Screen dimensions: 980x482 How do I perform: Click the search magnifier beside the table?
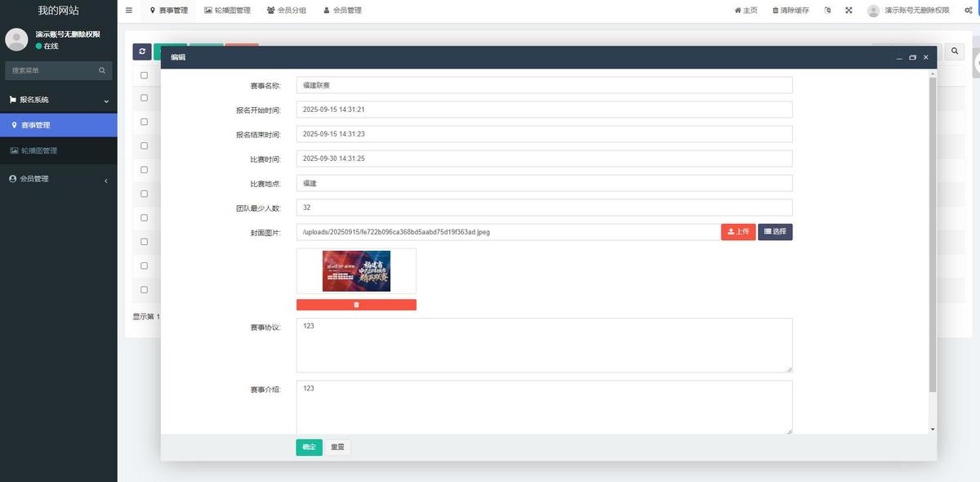click(x=954, y=51)
